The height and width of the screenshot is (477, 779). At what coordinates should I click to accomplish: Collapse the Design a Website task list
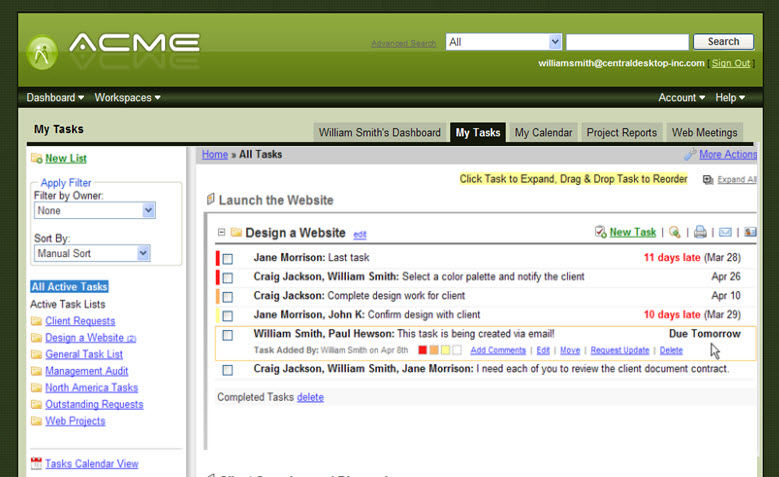click(x=222, y=232)
